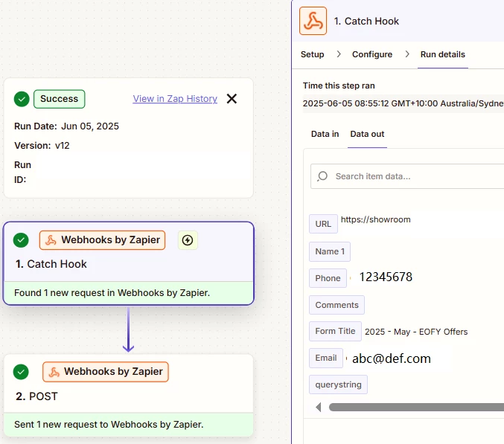Click the Name 1 field label

coord(330,251)
